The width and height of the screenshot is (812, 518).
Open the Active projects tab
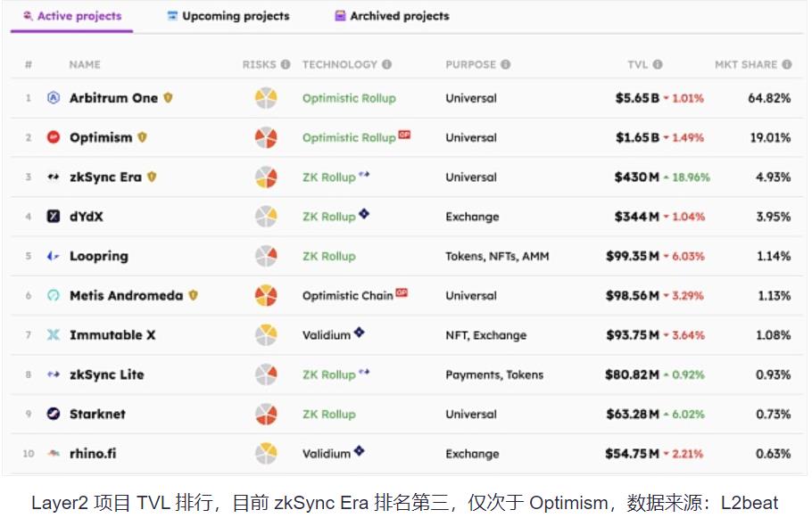click(x=72, y=16)
